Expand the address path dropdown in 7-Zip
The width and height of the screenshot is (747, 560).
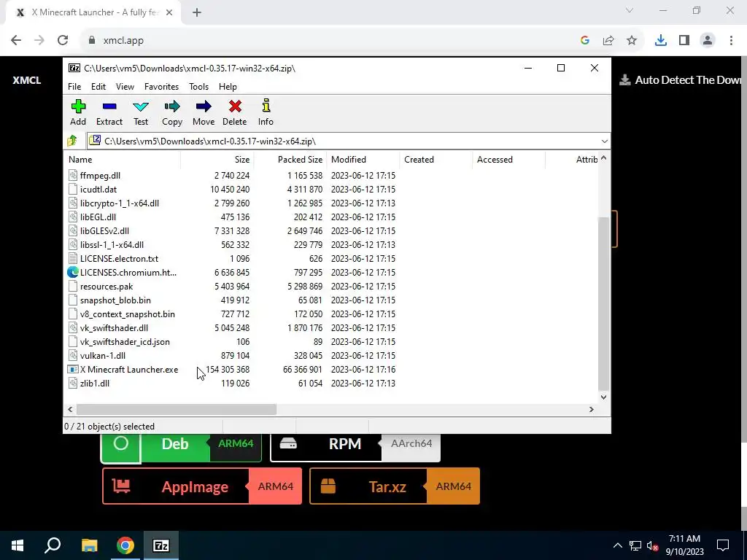pyautogui.click(x=604, y=141)
